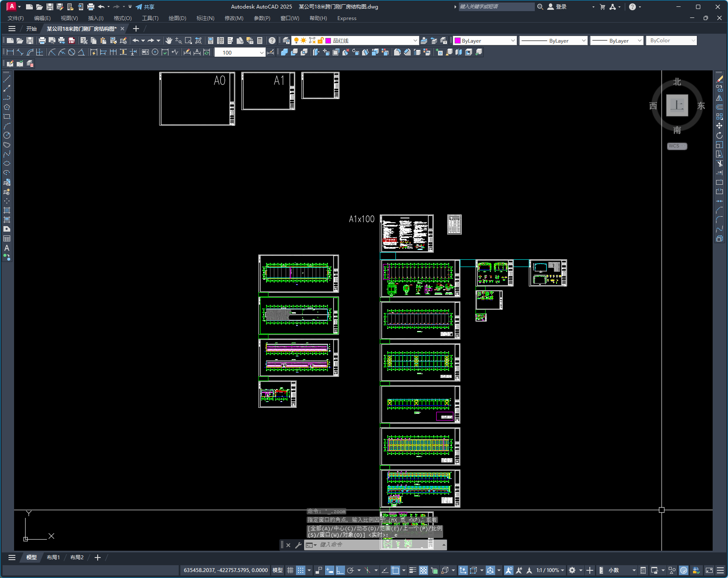The height and width of the screenshot is (578, 728).
Task: Click the Help question mark icon
Action: click(x=272, y=41)
